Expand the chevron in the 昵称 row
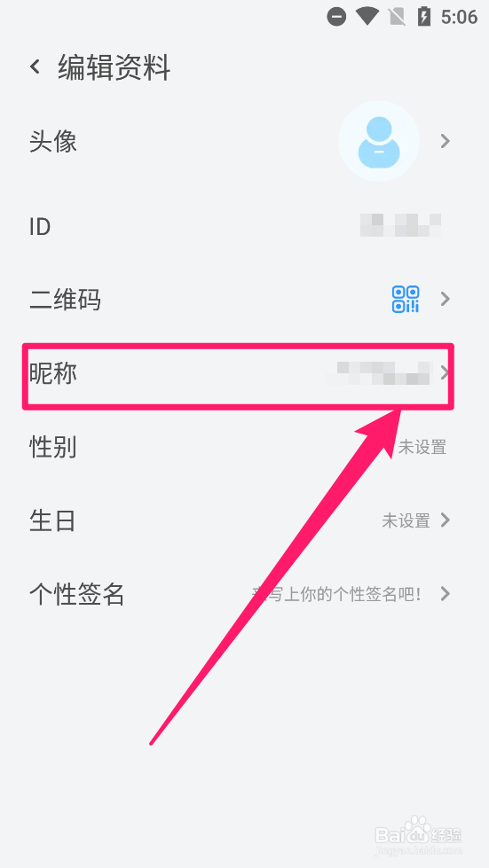The width and height of the screenshot is (489, 868). point(444,373)
